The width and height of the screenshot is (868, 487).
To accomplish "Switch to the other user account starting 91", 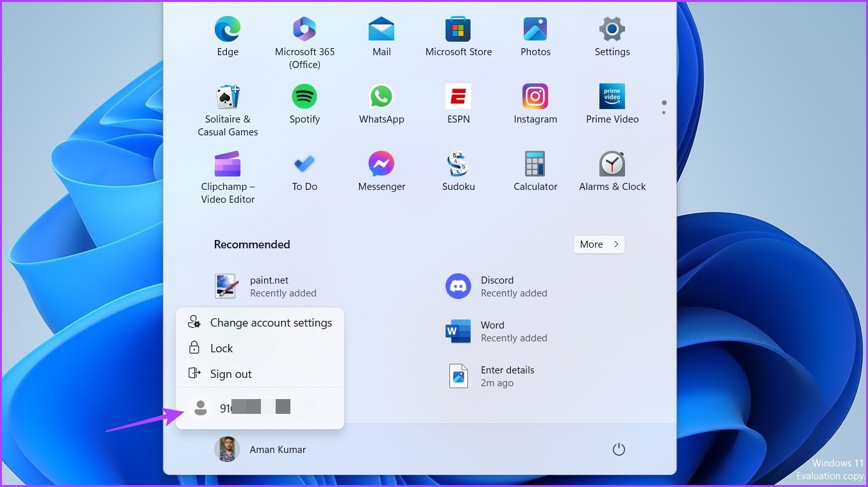I will 260,408.
